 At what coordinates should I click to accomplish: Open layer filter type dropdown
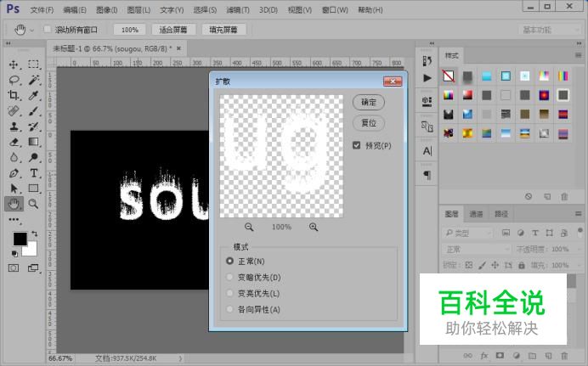(x=466, y=233)
